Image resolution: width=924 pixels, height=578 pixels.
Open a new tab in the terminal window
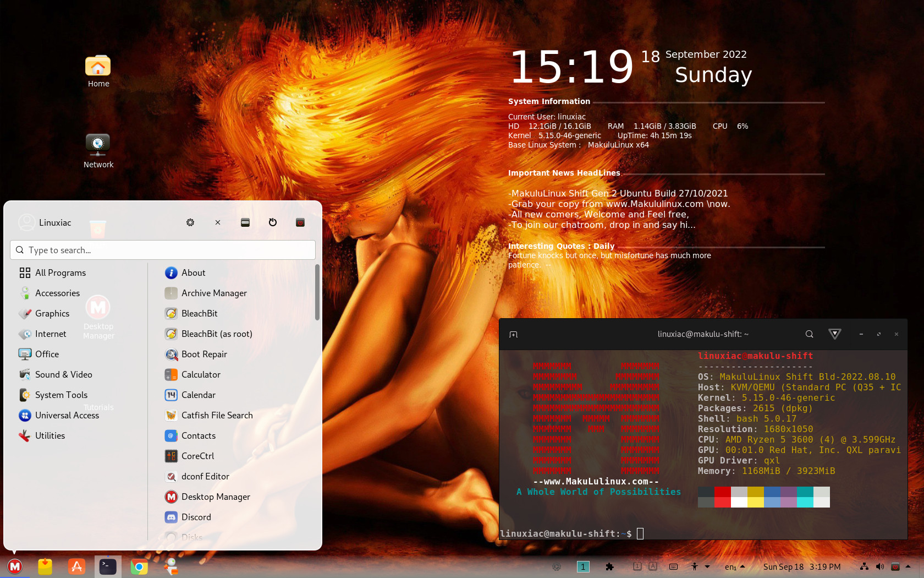pyautogui.click(x=513, y=334)
